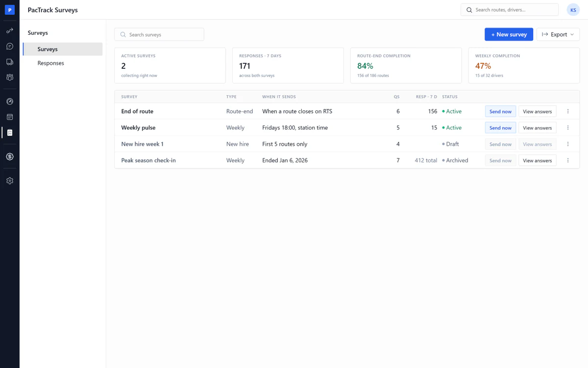Open the payroll dollar icon

10,157
